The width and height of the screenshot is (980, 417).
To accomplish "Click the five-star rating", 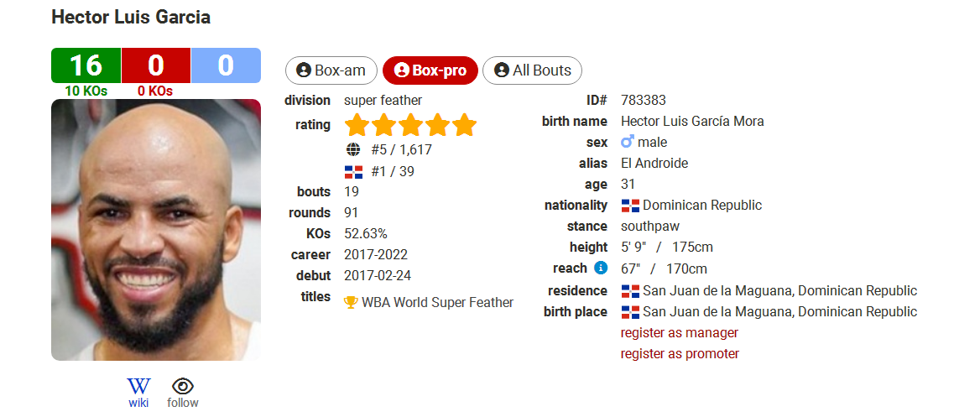I will pyautogui.click(x=410, y=125).
